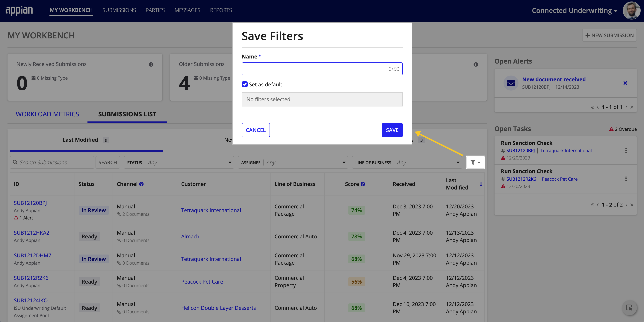Open the Messages menu item
Screen dimensions: 644x322
click(187, 10)
